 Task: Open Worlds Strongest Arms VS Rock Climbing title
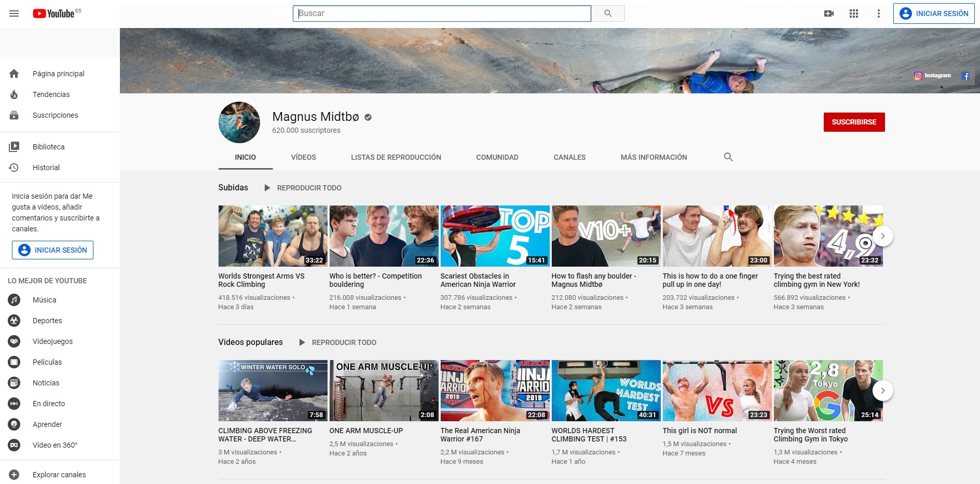click(261, 280)
